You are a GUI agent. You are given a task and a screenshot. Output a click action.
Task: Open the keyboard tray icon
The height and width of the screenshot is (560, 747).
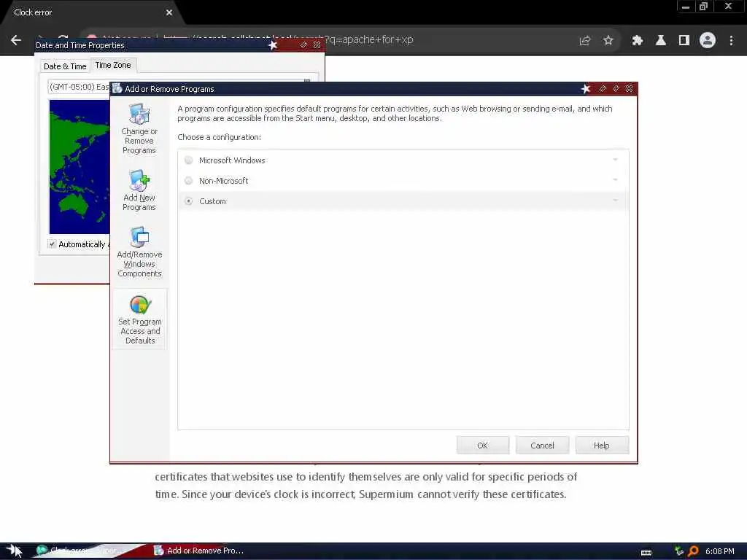(646, 553)
